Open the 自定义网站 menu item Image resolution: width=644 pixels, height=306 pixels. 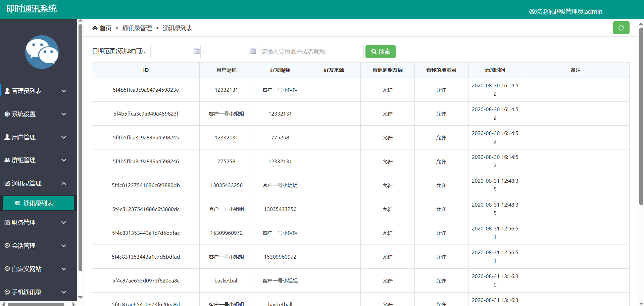tap(27, 269)
